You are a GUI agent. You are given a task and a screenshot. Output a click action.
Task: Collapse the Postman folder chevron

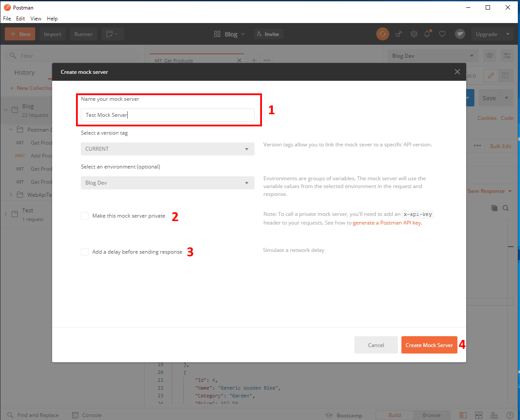click(x=11, y=129)
